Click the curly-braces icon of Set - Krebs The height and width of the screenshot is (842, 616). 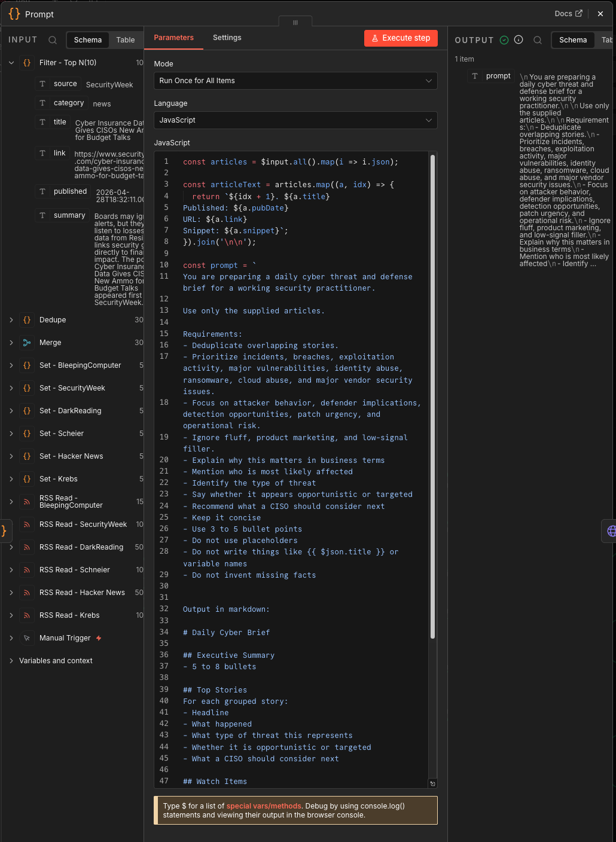pos(27,479)
